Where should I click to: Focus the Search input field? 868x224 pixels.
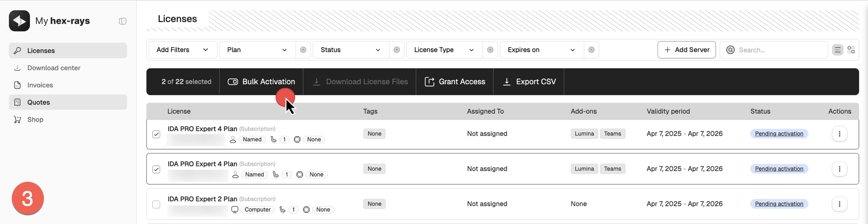pos(780,50)
